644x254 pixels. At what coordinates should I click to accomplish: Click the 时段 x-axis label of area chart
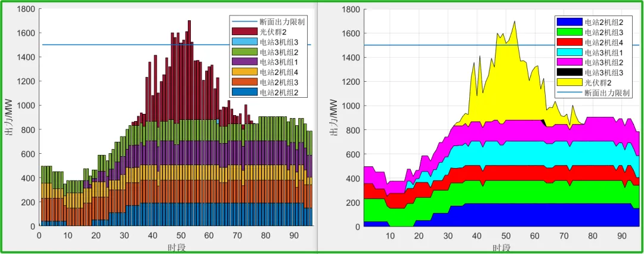[501, 248]
